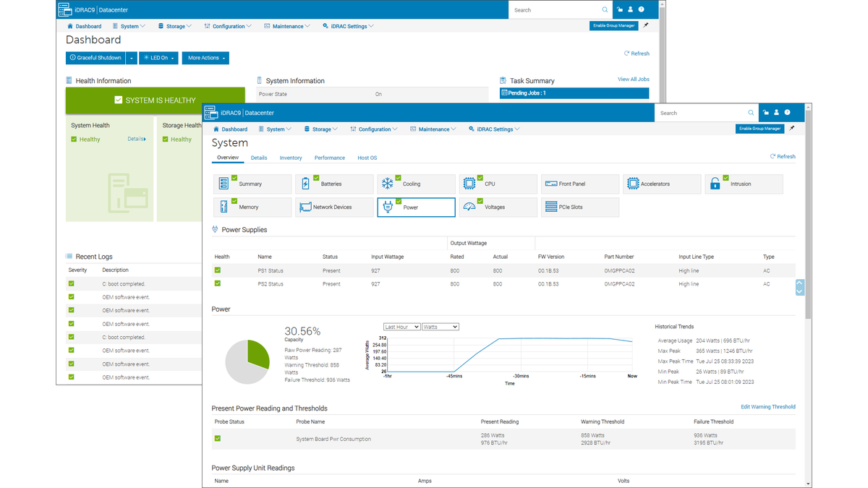Select the Cooling snowflake tile
Viewport: 868px width, 488px height.
pyautogui.click(x=416, y=184)
